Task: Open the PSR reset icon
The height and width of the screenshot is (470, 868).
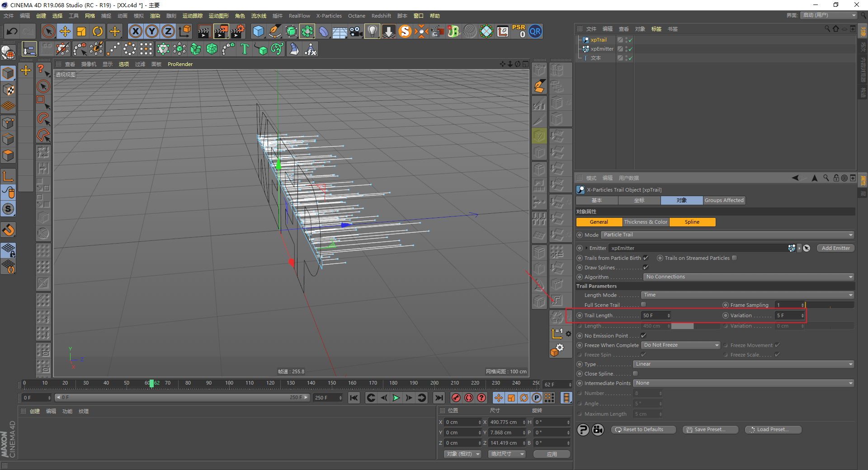Action: [519, 31]
